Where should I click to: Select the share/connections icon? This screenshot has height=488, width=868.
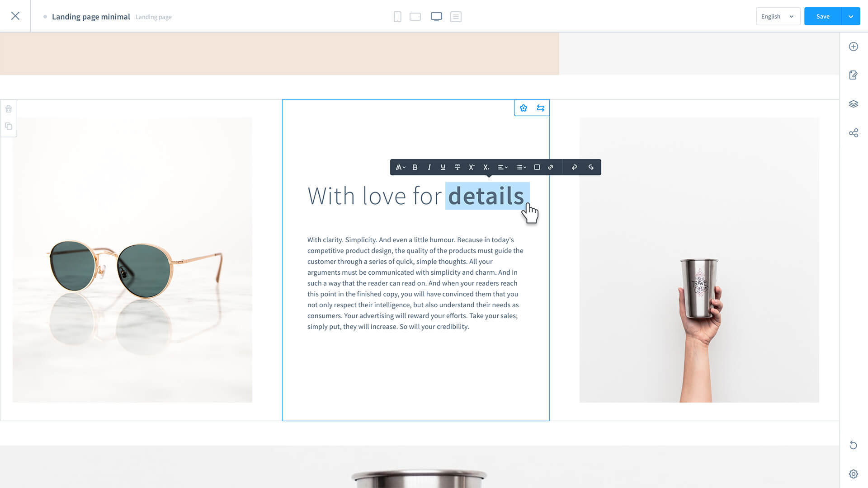point(854,132)
